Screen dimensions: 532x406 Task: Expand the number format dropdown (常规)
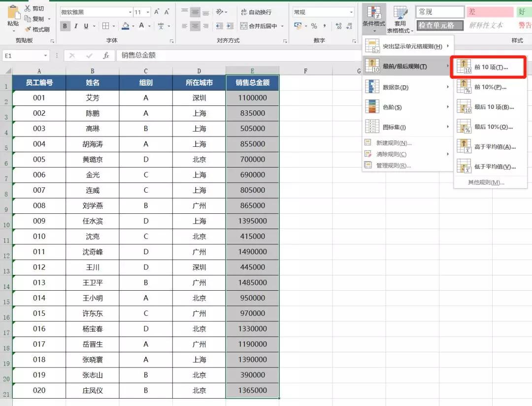351,12
